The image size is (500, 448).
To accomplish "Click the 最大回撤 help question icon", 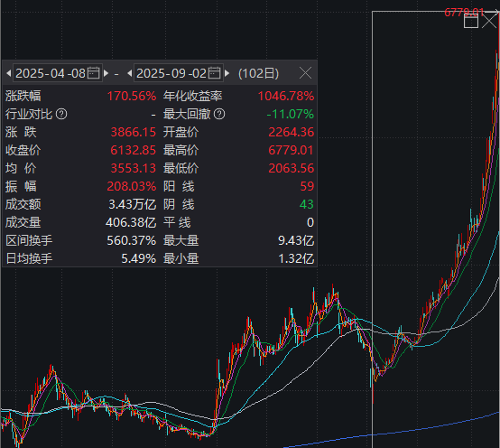I will click(x=219, y=114).
